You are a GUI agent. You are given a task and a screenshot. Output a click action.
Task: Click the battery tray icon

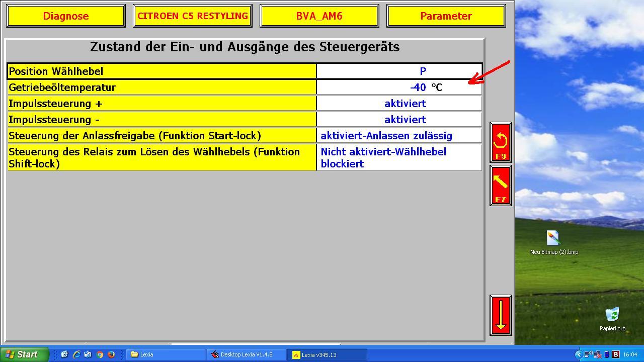[606, 354]
